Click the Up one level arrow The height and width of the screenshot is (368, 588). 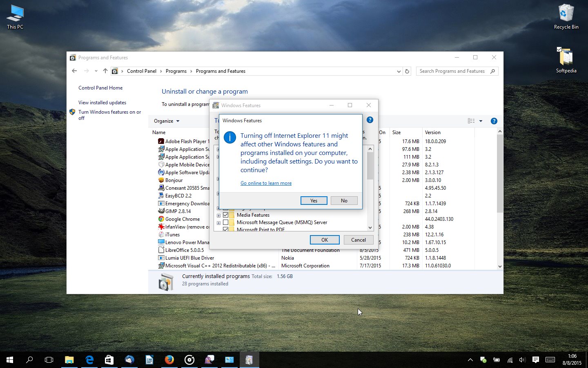click(x=105, y=71)
